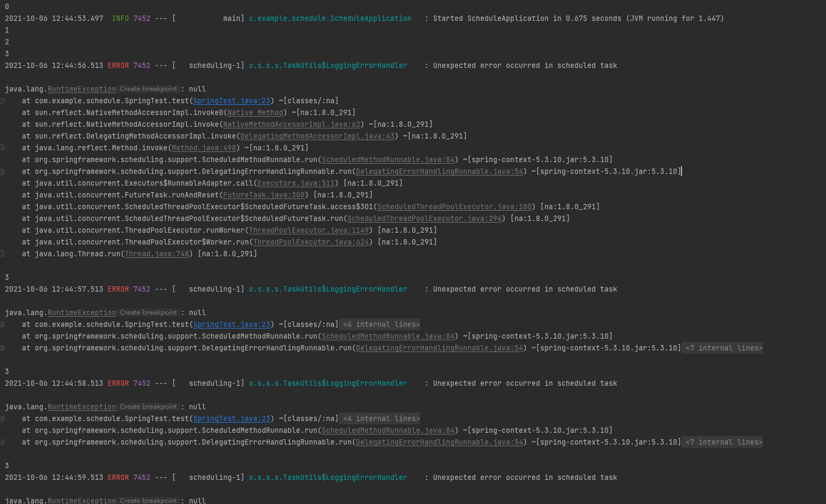This screenshot has height=504, width=826.
Task: Click timestamp '2021-10-06 12:44:56.513'
Action: pos(54,65)
